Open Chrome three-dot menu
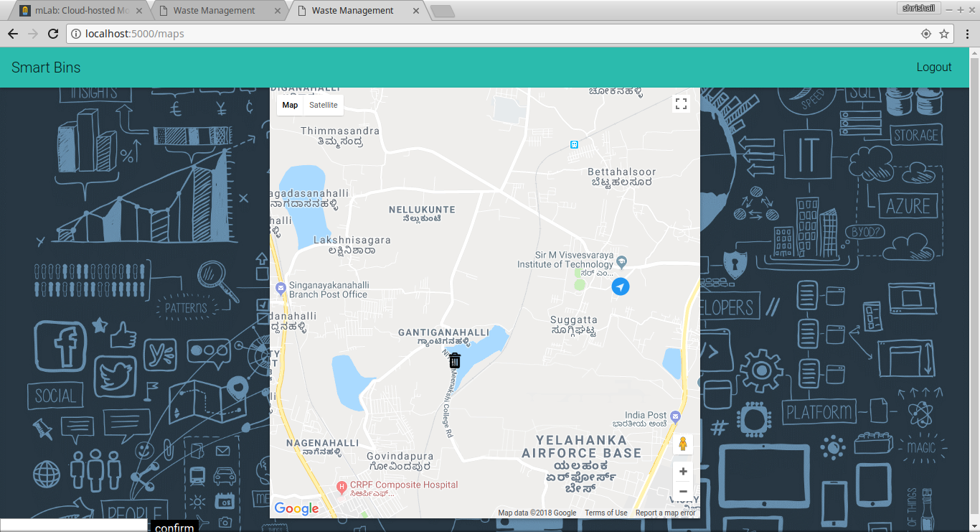 coord(967,34)
